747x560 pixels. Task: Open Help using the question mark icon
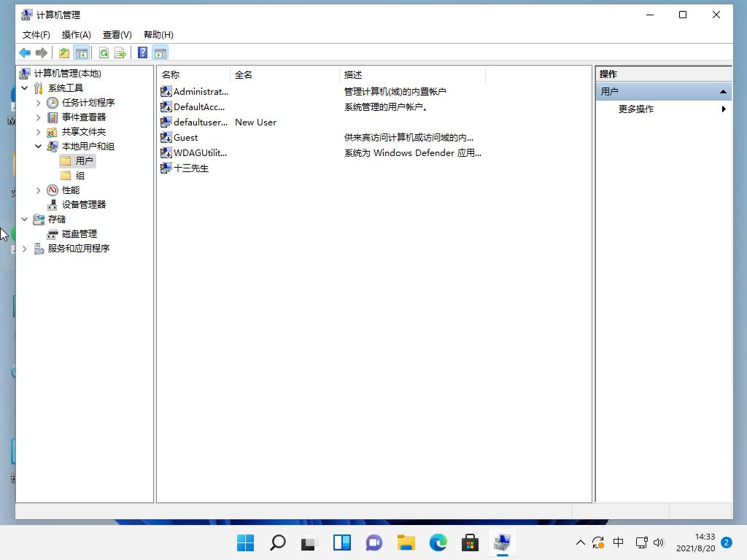[142, 52]
